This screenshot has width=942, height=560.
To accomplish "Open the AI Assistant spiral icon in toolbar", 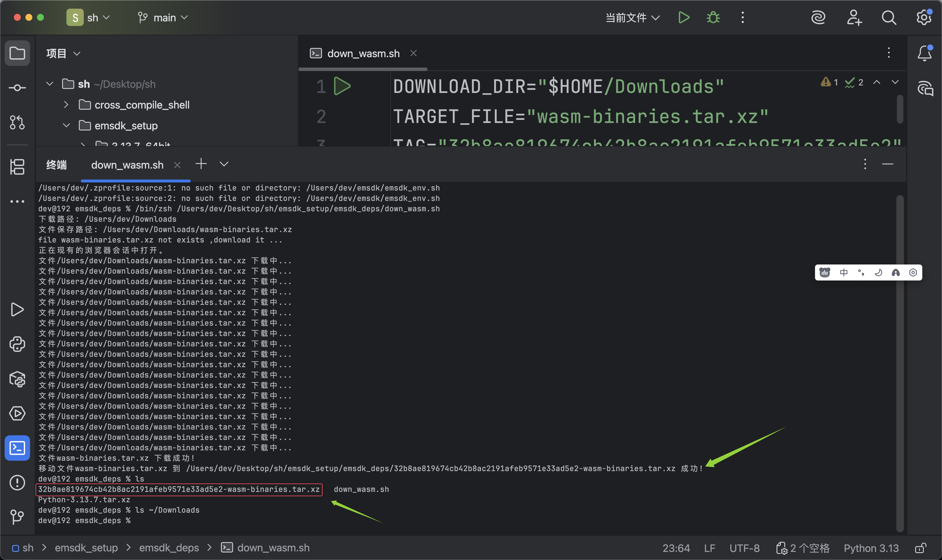I will [x=818, y=17].
